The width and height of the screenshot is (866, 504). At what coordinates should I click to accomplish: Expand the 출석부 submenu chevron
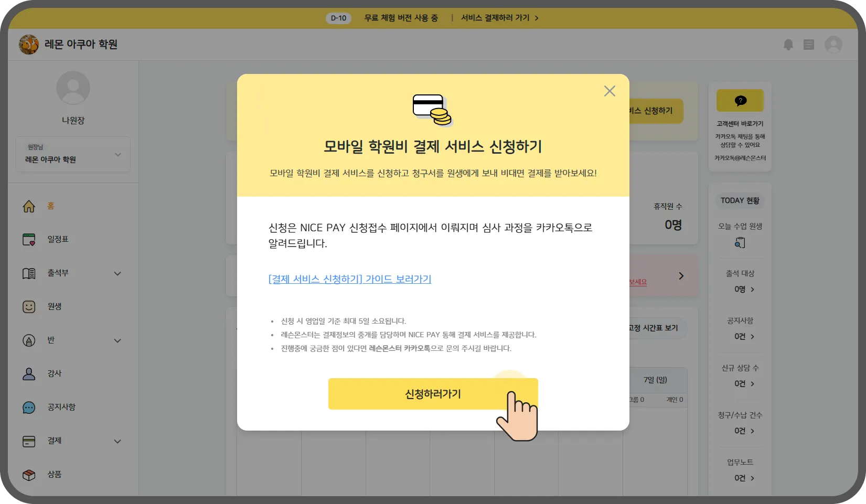coord(117,273)
